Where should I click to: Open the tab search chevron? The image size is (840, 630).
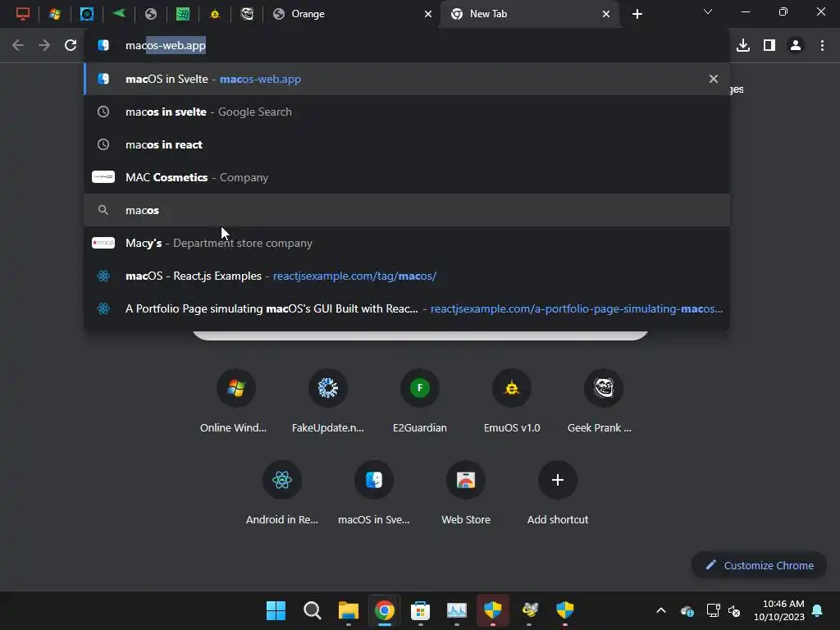[x=708, y=11]
